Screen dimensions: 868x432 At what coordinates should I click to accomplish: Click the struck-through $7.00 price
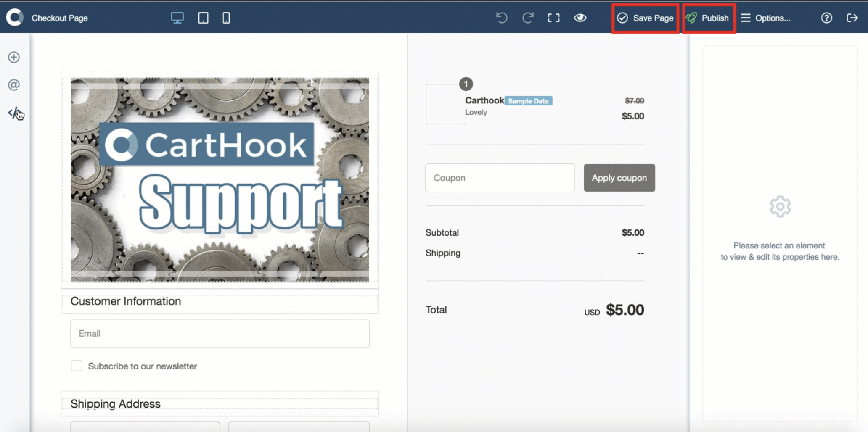click(x=634, y=101)
